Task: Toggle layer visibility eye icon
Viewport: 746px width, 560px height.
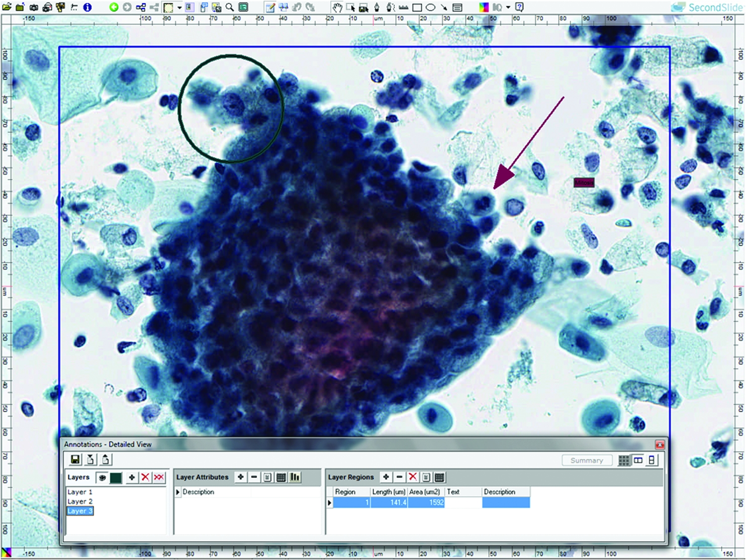Action: pyautogui.click(x=102, y=477)
